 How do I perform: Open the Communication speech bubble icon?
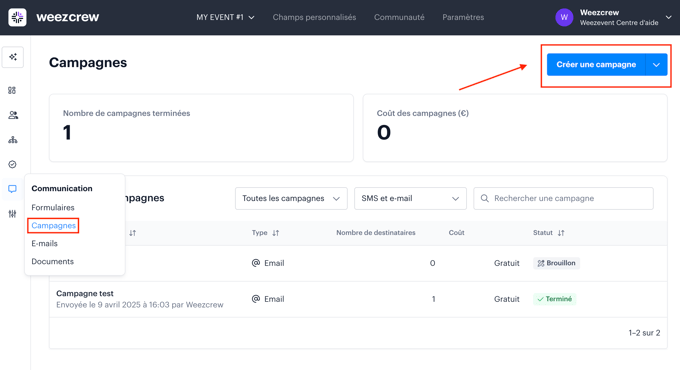click(x=12, y=189)
